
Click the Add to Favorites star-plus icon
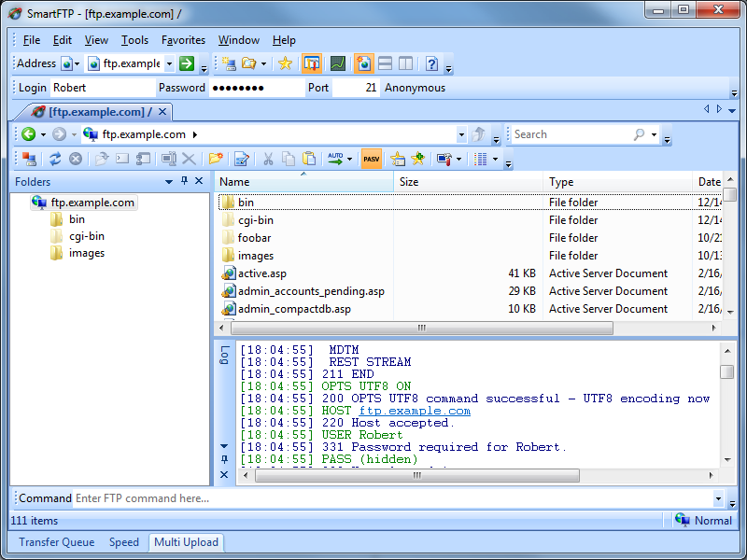[x=417, y=159]
